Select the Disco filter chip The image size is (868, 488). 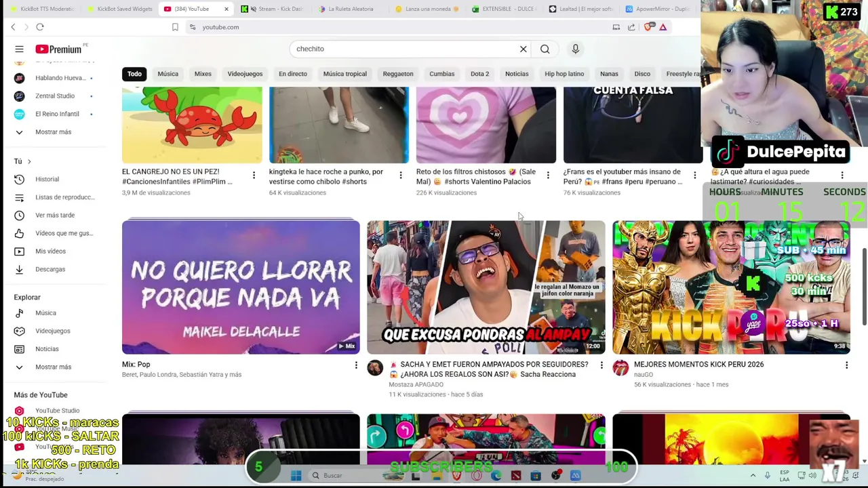coord(642,74)
